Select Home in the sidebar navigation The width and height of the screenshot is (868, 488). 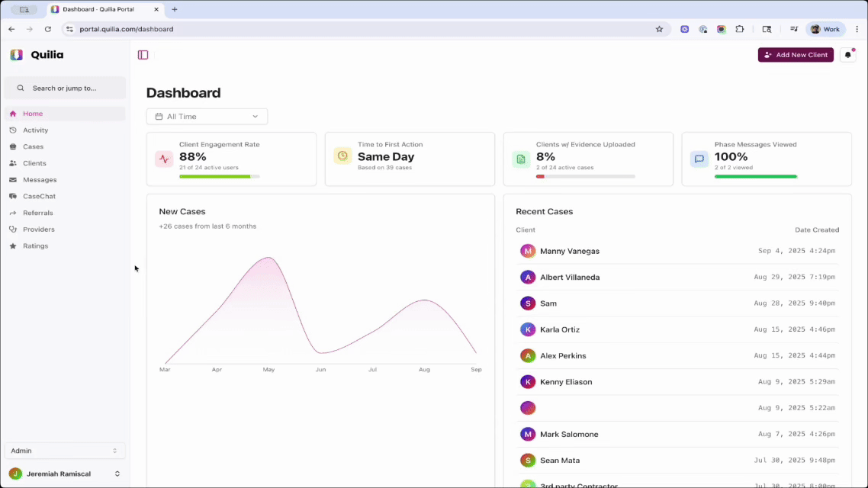click(32, 113)
